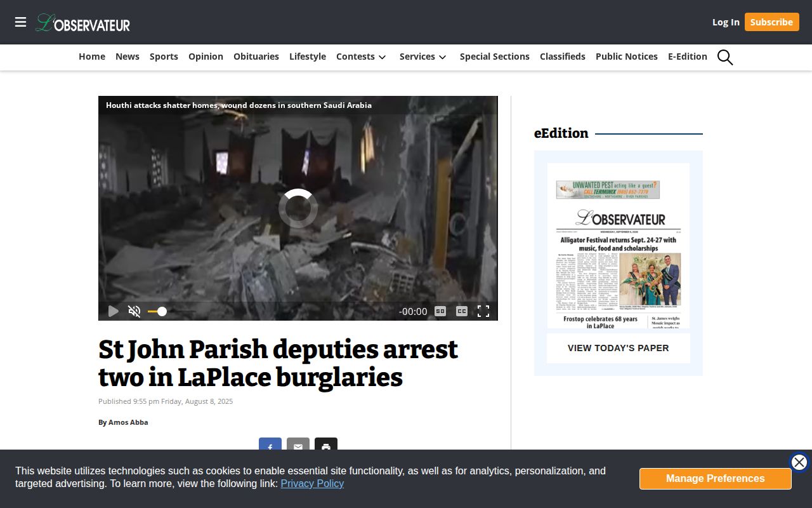The image size is (812, 508).
Task: Open the hamburger menu
Action: [x=21, y=22]
